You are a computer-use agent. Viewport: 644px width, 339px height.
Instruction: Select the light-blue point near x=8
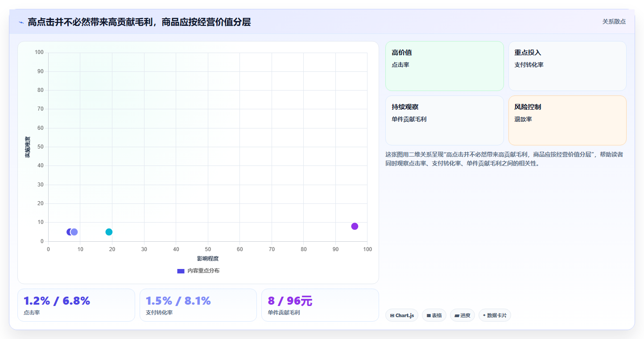[x=74, y=232]
